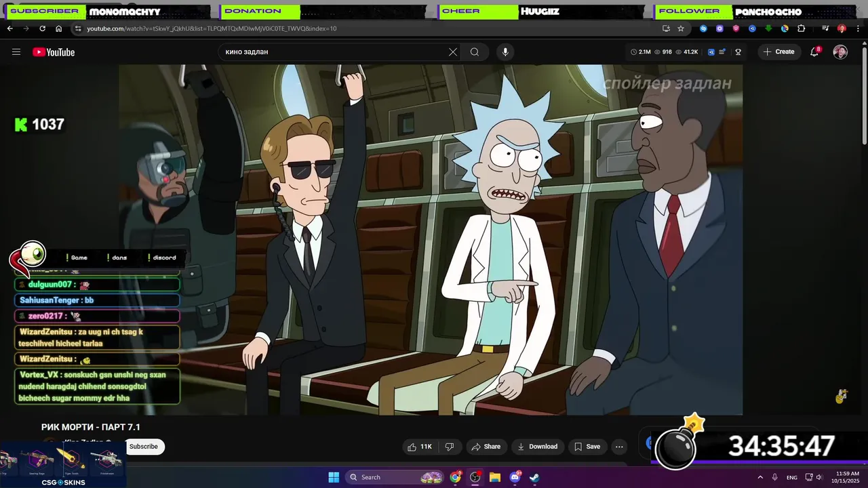Open File Explorer from taskbar
Image resolution: width=868 pixels, height=488 pixels.
tap(495, 477)
